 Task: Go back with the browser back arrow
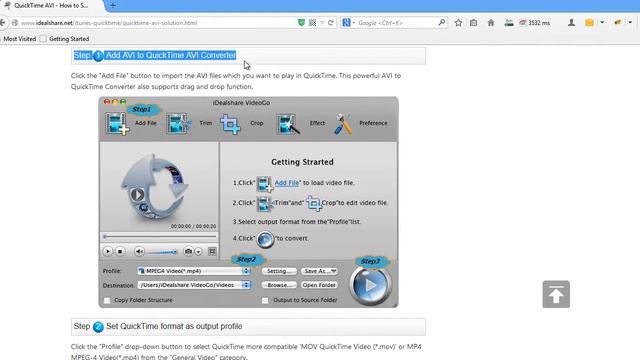(x=2, y=23)
